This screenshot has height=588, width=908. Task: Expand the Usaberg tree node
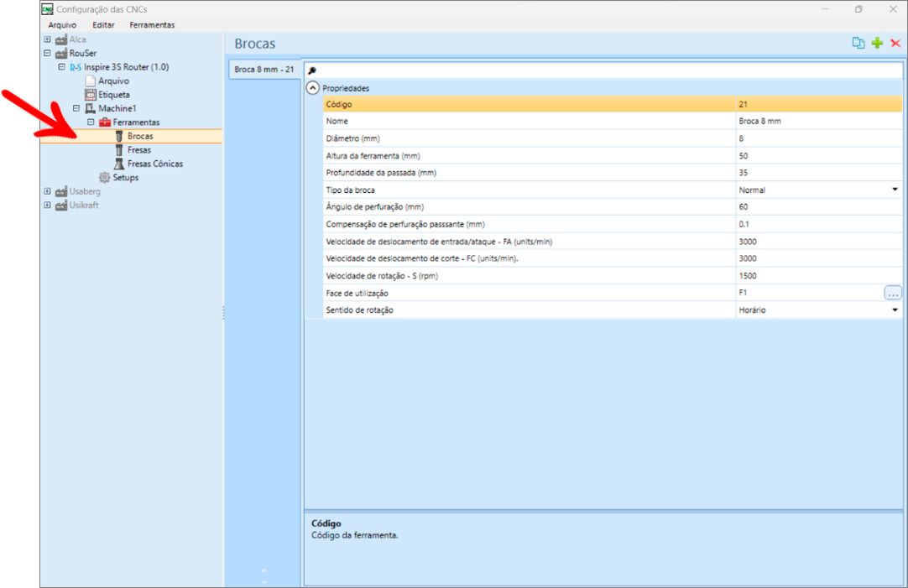coord(48,191)
